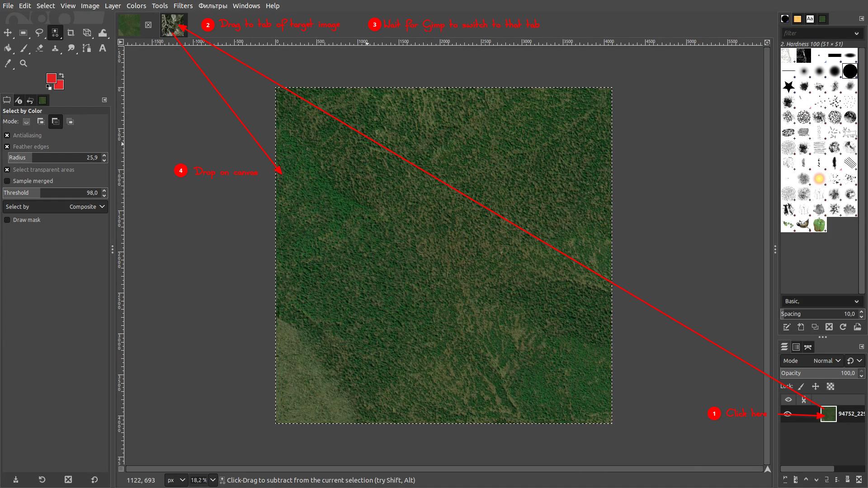Image resolution: width=868 pixels, height=488 pixels.
Task: Open the Colors menu
Action: (x=136, y=6)
